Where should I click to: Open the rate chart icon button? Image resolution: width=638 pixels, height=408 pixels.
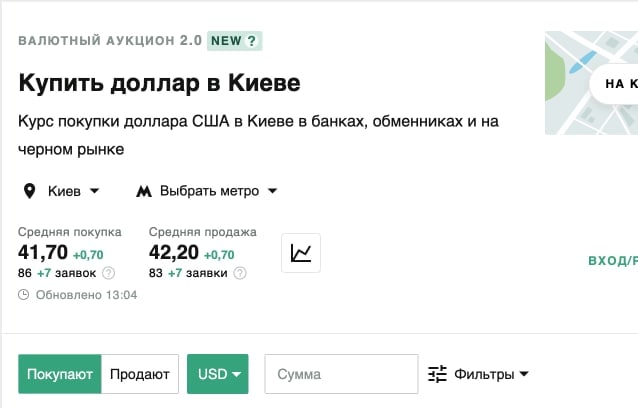pyautogui.click(x=301, y=253)
